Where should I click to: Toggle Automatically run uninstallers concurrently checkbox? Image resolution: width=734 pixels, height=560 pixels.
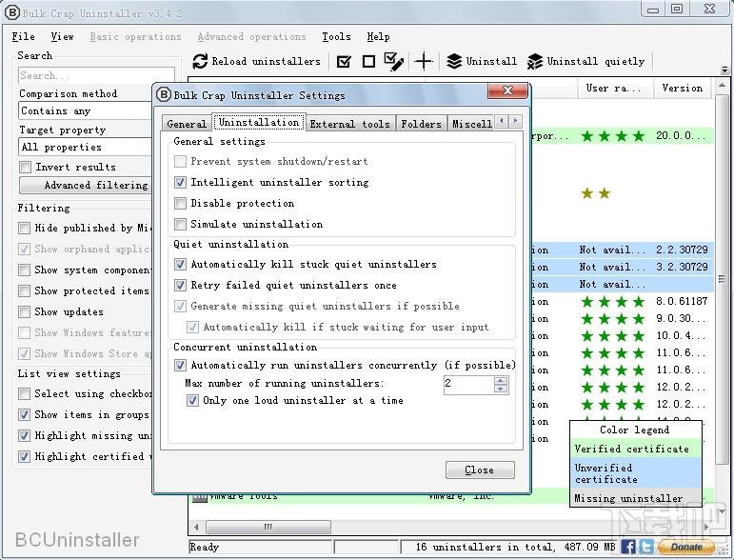click(180, 365)
